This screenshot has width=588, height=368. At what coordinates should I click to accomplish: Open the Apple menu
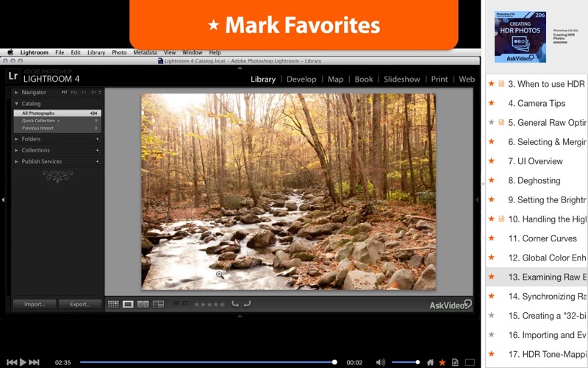(10, 52)
